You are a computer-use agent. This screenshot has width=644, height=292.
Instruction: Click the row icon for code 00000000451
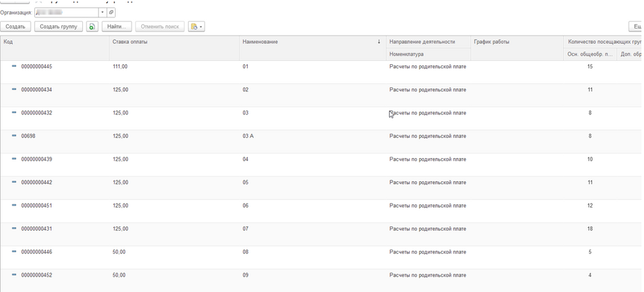point(14,206)
